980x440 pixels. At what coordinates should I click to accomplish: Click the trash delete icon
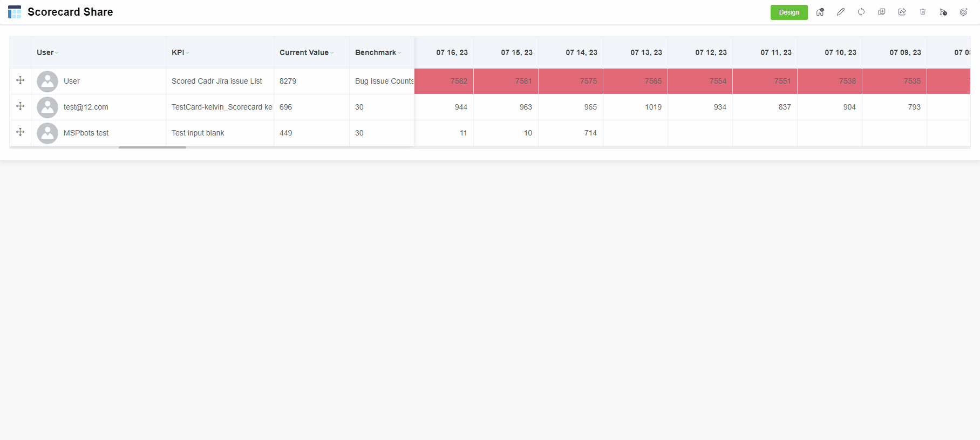[x=922, y=12]
